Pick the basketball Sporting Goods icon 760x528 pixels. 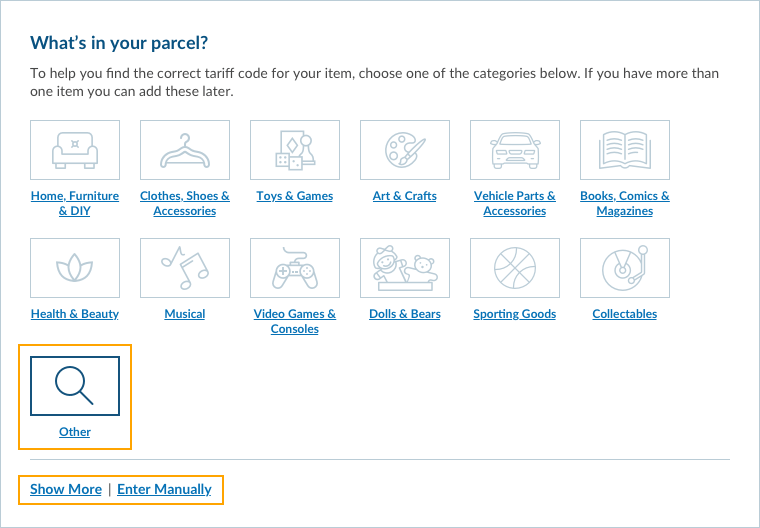point(515,268)
